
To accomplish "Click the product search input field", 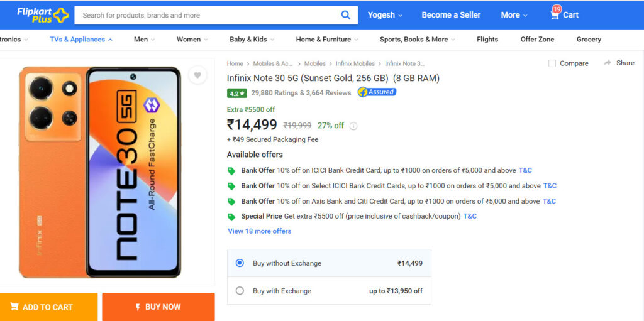I will click(x=208, y=15).
